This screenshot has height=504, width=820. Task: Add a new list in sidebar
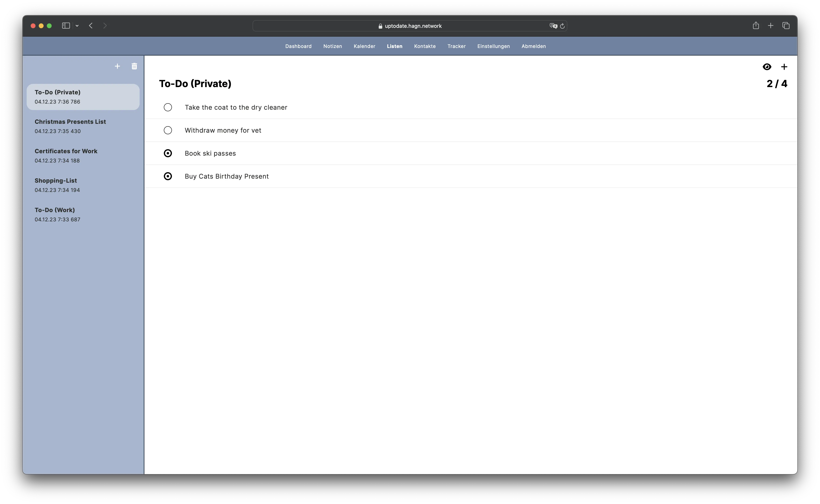117,66
